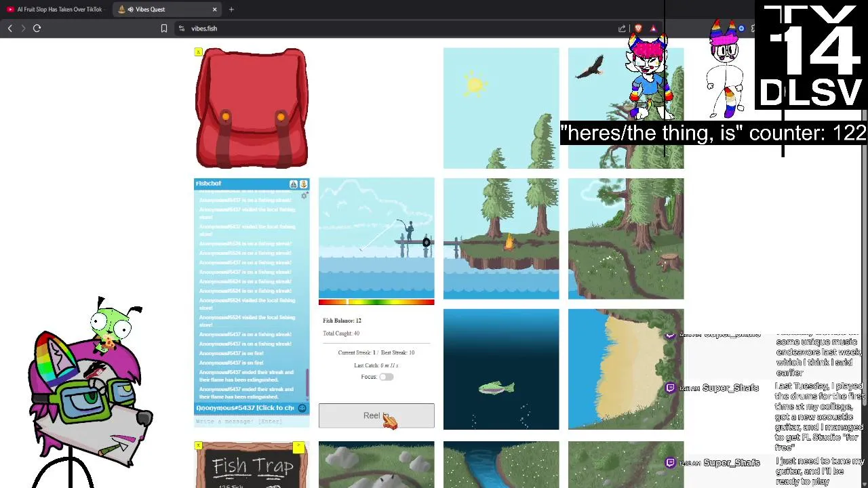This screenshot has height=488, width=868.
Task: Click the Anonymous#5437 username to change it
Action: [x=245, y=408]
